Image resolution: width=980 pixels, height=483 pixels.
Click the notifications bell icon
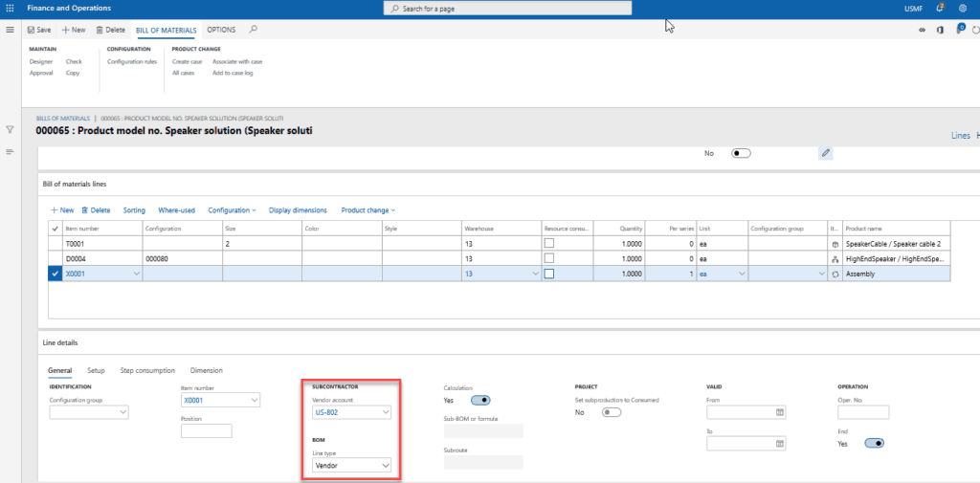[940, 9]
